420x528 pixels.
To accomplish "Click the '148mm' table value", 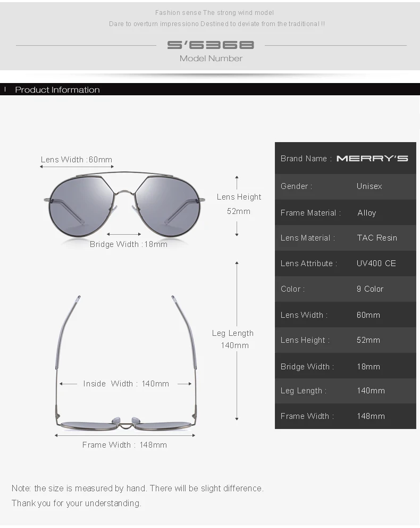I will click(371, 417).
